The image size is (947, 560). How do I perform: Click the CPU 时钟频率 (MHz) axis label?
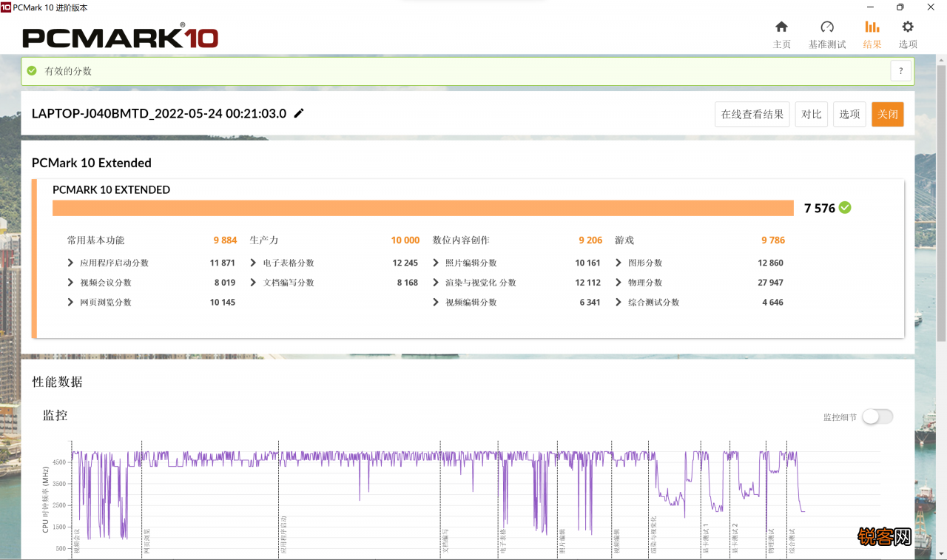click(46, 499)
